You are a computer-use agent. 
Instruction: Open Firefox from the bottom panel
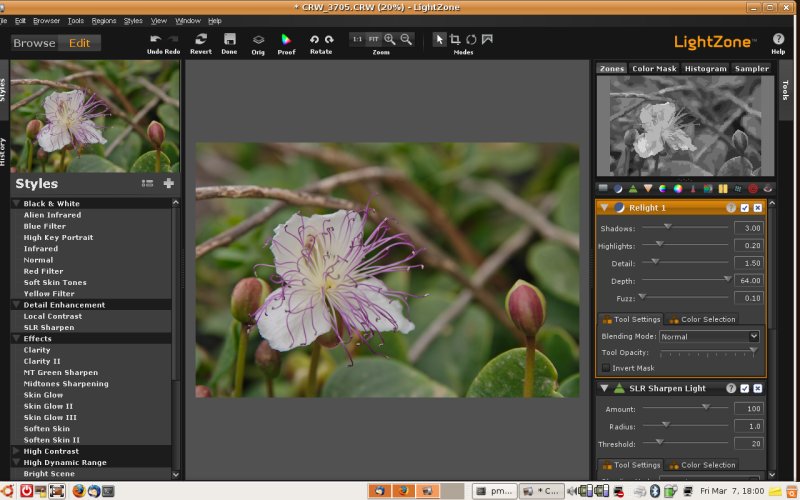coord(79,491)
